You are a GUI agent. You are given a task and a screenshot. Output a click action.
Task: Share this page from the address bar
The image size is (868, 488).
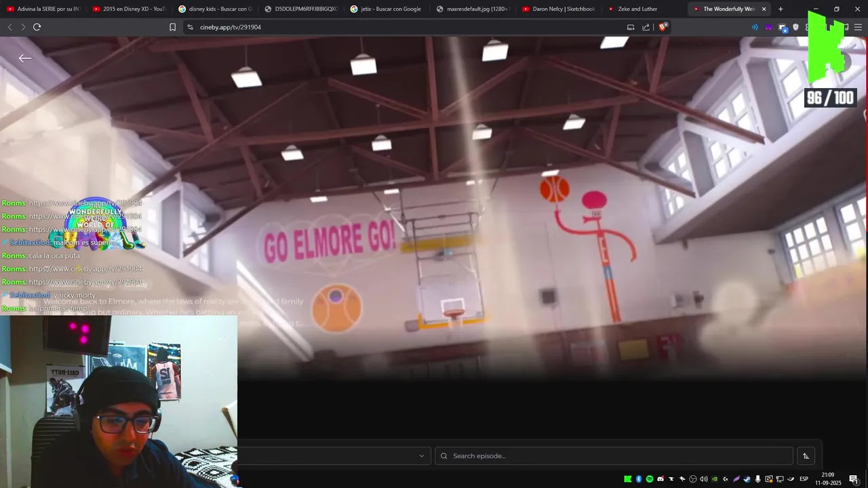pos(646,27)
